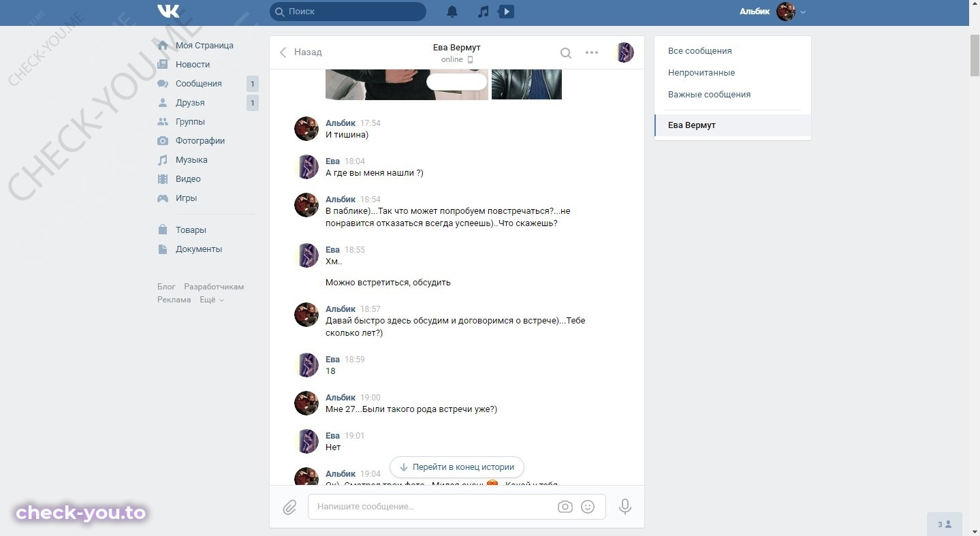Open the right attached photo thumbnail
980x536 pixels.
click(526, 84)
